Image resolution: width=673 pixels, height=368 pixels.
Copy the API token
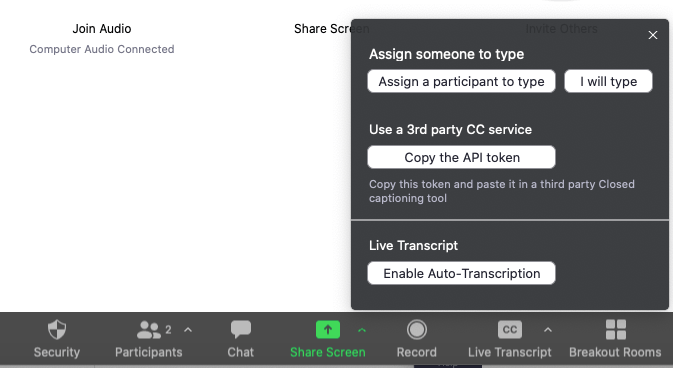461,157
